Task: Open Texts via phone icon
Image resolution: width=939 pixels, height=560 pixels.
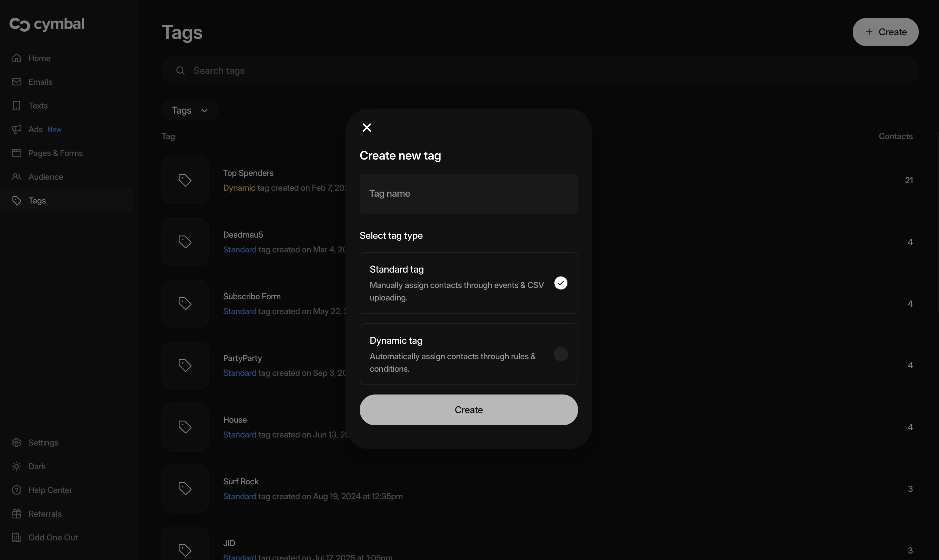Action: (17, 106)
